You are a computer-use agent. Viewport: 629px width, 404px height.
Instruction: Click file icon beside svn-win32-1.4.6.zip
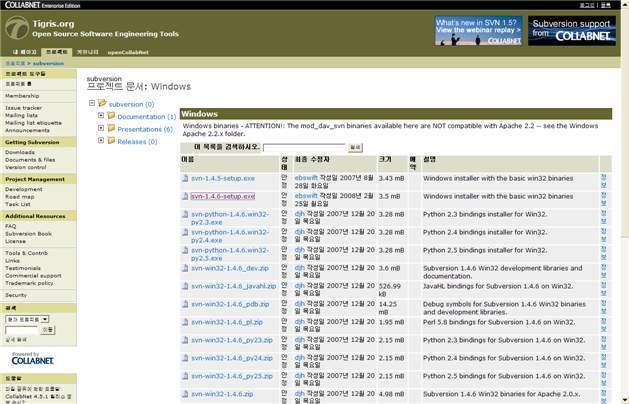(x=185, y=394)
